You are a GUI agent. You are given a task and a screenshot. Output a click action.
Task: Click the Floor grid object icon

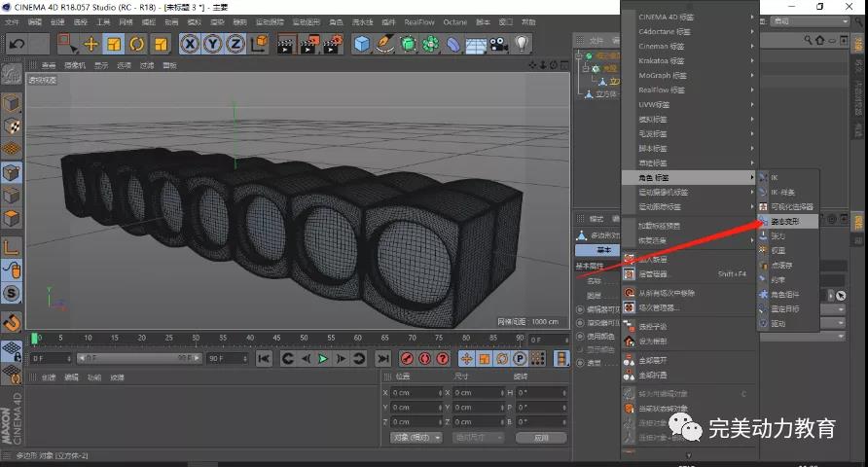click(476, 44)
